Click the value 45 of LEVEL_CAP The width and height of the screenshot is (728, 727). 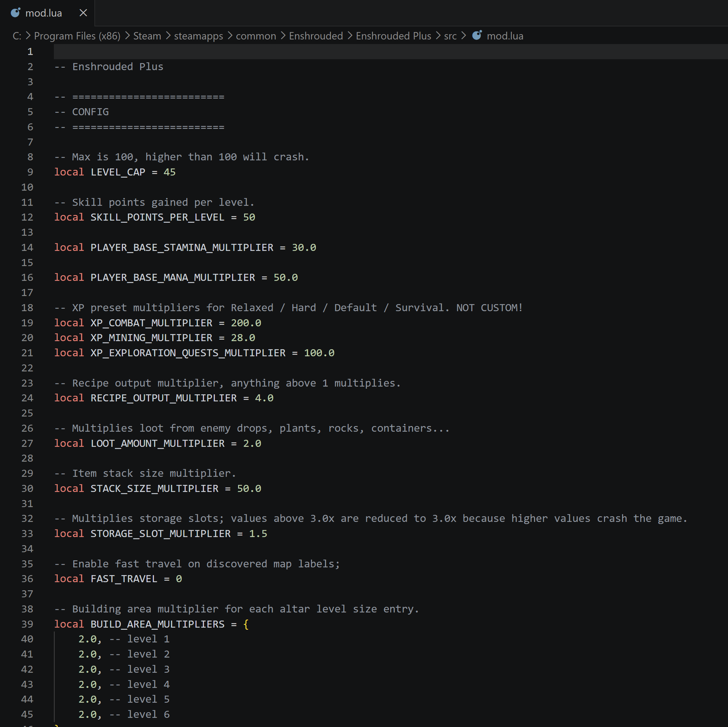169,172
